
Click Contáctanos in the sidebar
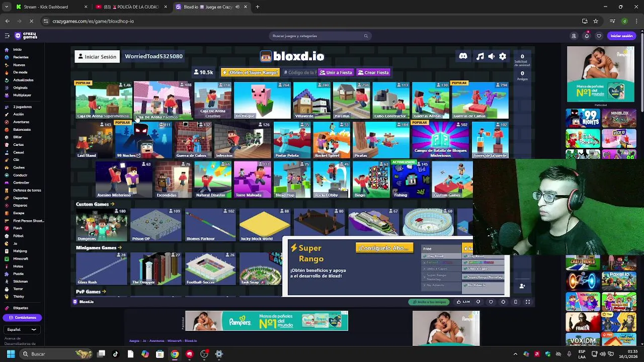(x=22, y=318)
